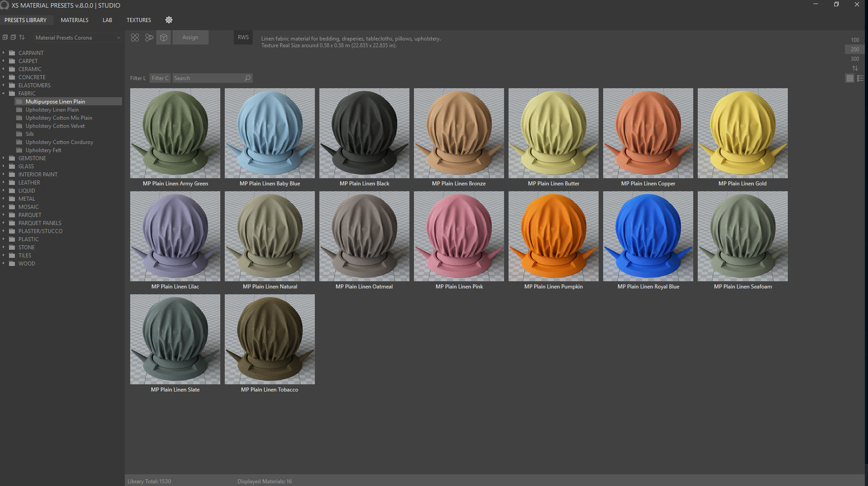Screen dimensions: 868x486
Task: Toggle the Filter L option
Action: coord(138,78)
